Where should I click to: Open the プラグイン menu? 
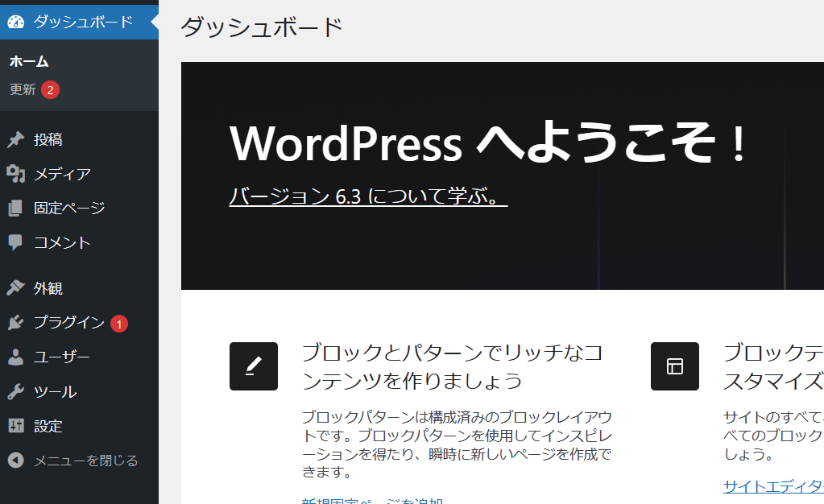[x=80, y=322]
